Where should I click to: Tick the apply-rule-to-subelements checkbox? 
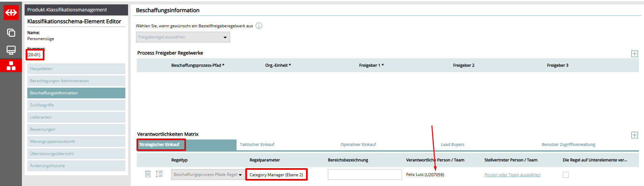click(x=565, y=175)
